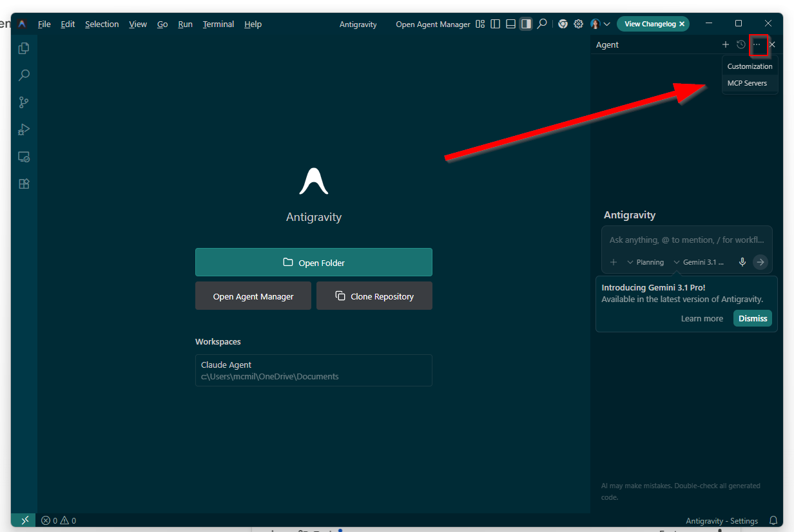The height and width of the screenshot is (532, 794).
Task: Click the user profile avatar
Action: [595, 24]
